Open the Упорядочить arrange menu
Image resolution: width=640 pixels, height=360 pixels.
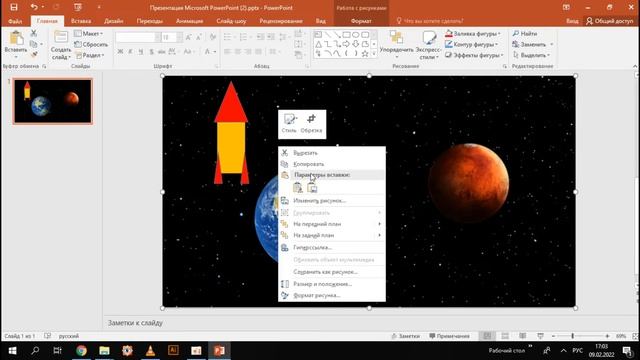click(396, 44)
